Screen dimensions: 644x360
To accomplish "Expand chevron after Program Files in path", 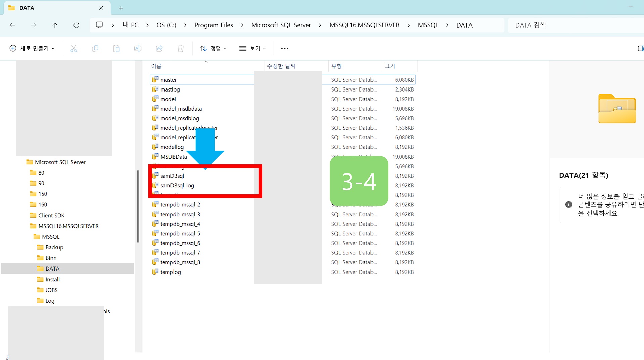I will pyautogui.click(x=242, y=25).
